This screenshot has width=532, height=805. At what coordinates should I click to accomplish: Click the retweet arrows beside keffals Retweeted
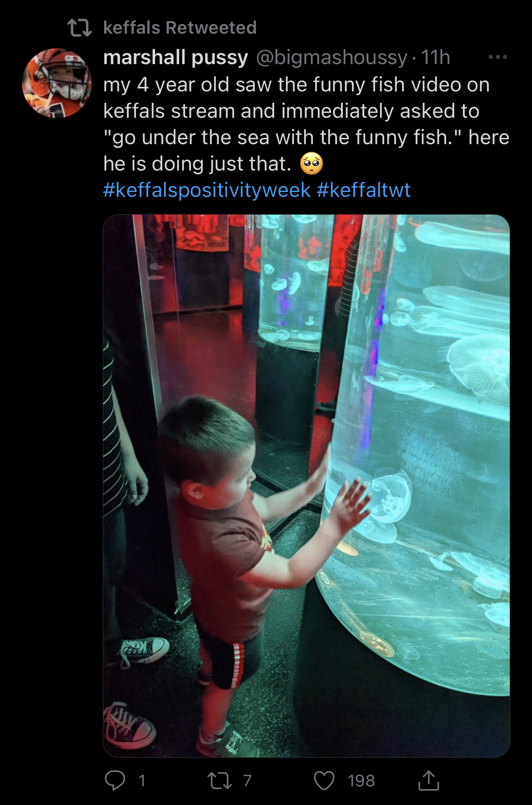coord(80,28)
